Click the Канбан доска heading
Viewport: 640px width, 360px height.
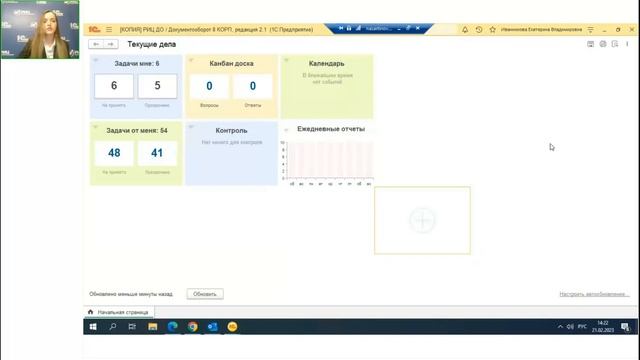231,64
